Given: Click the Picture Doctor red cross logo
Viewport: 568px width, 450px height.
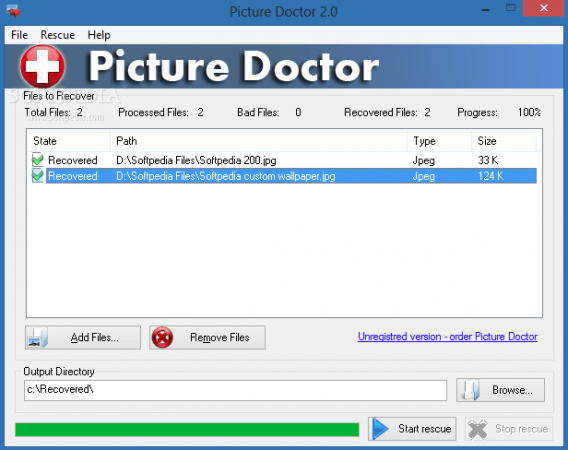Looking at the screenshot, I should [42, 66].
